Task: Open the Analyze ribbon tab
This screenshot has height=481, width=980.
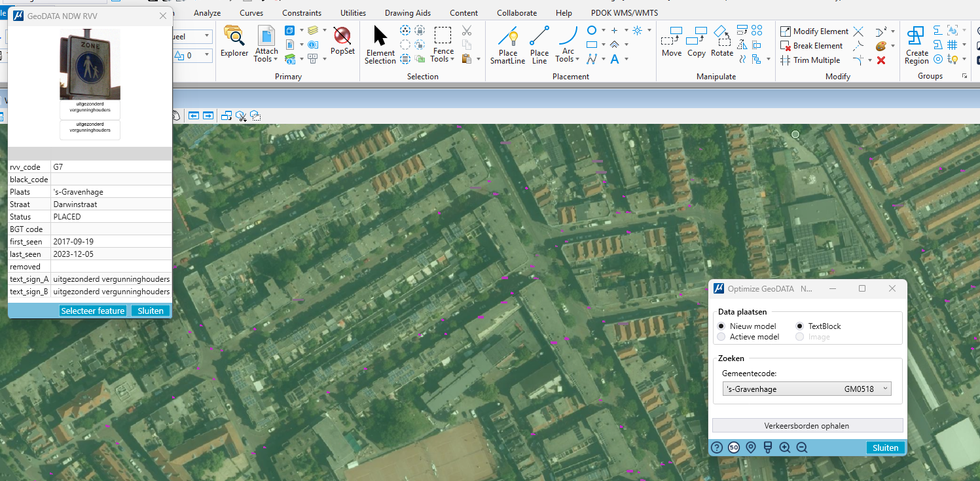Action: coord(208,13)
